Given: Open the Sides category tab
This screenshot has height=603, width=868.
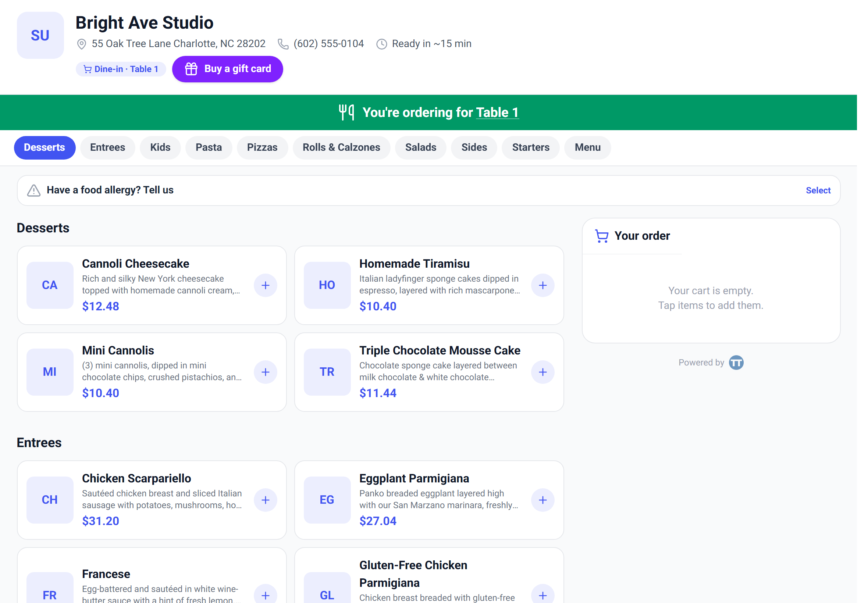Looking at the screenshot, I should [474, 148].
